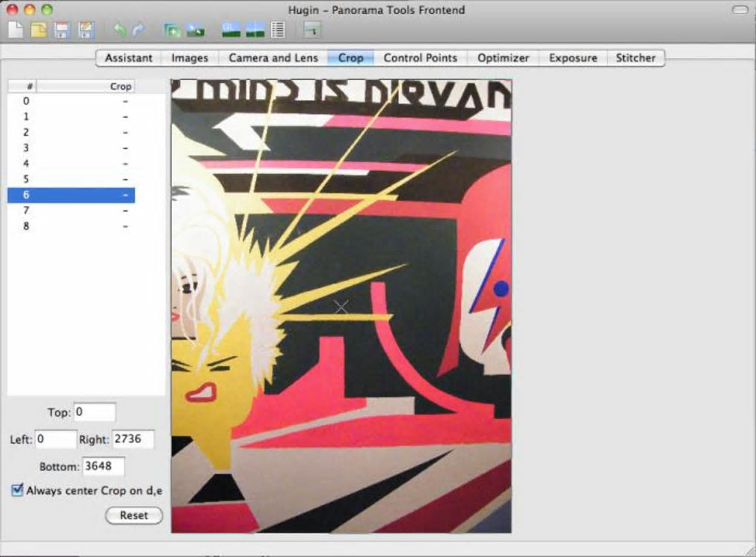Viewport: 756px width, 557px height.
Task: Open the Camera and Lens tab
Action: pos(273,58)
